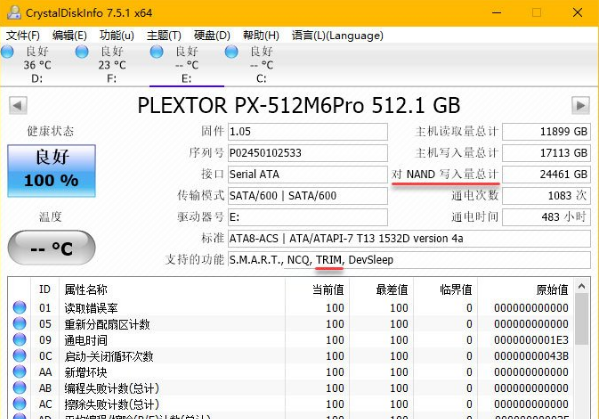This screenshot has height=419, width=599.
Task: Click the scroll up arrow of attribute list
Action: [582, 286]
